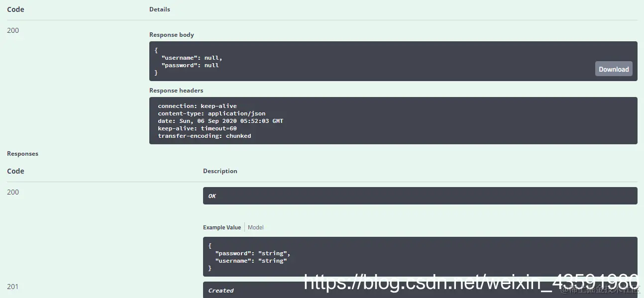Screen dimensions: 644x298
Task: Click the connection: keep-alive header
Action: coord(197,106)
